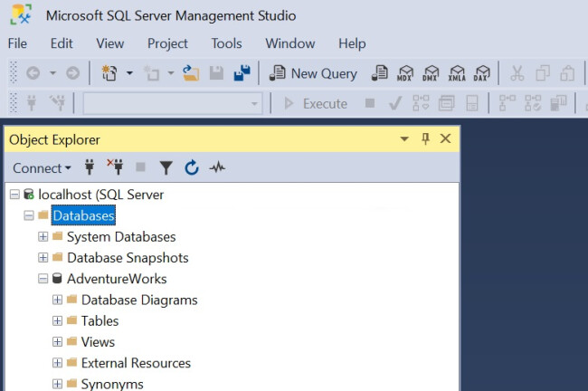Open the View menu
The width and height of the screenshot is (588, 391).
point(109,43)
